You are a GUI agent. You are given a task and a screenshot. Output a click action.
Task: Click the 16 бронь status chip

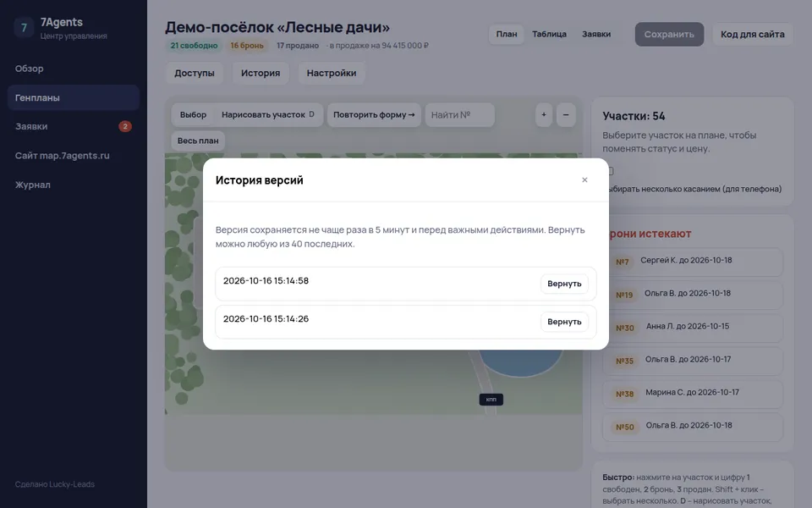tap(247, 46)
